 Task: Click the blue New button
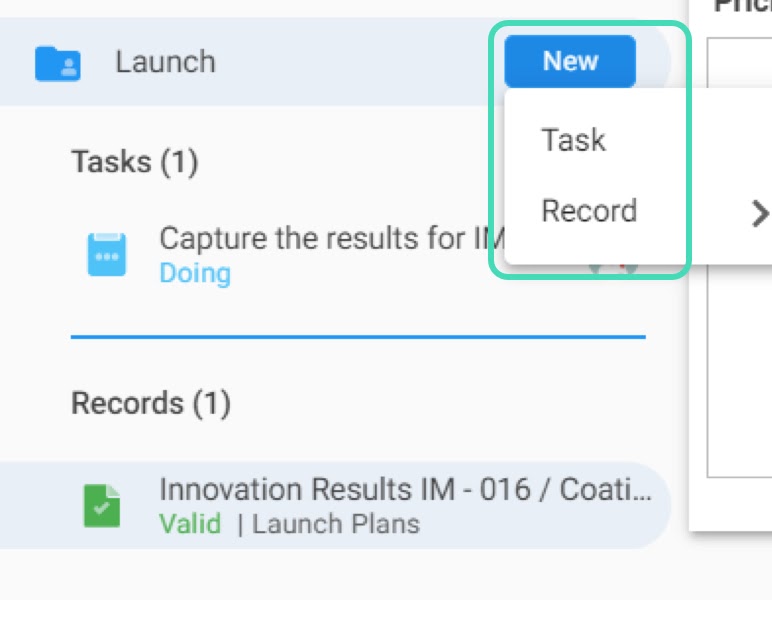tap(570, 61)
